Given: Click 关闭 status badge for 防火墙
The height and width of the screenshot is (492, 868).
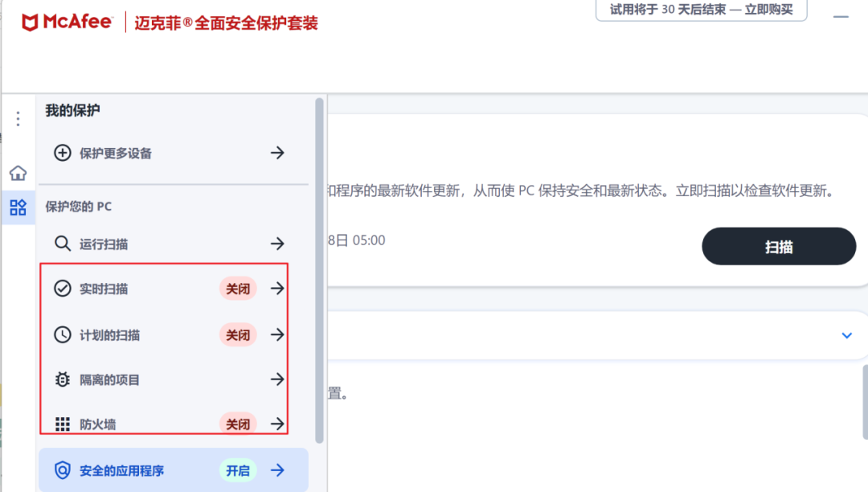Looking at the screenshot, I should pyautogui.click(x=238, y=424).
